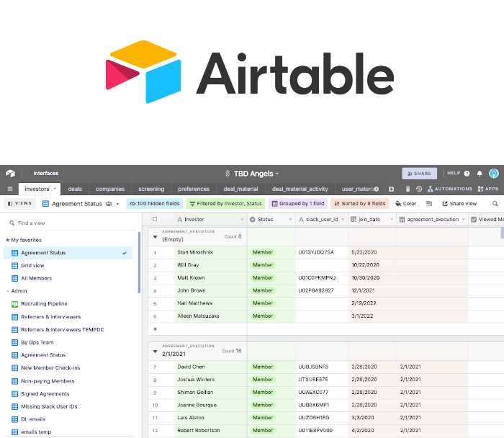Click the Airtable home logo icon

point(10,174)
